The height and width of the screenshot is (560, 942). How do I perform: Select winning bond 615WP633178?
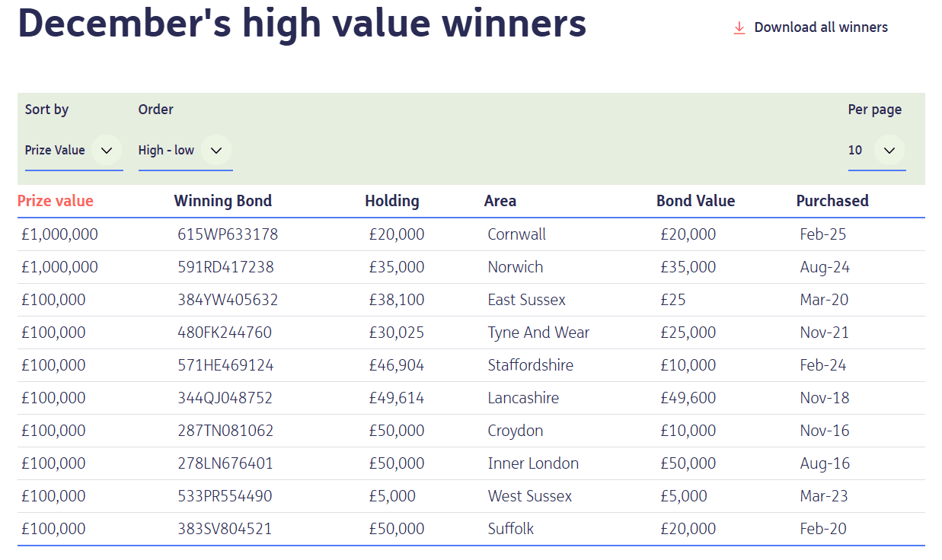coord(228,234)
